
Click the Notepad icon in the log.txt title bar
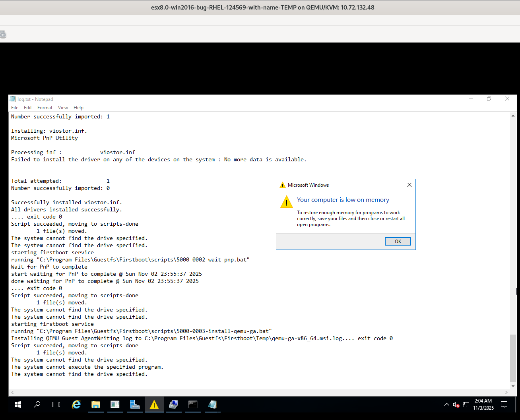13,99
